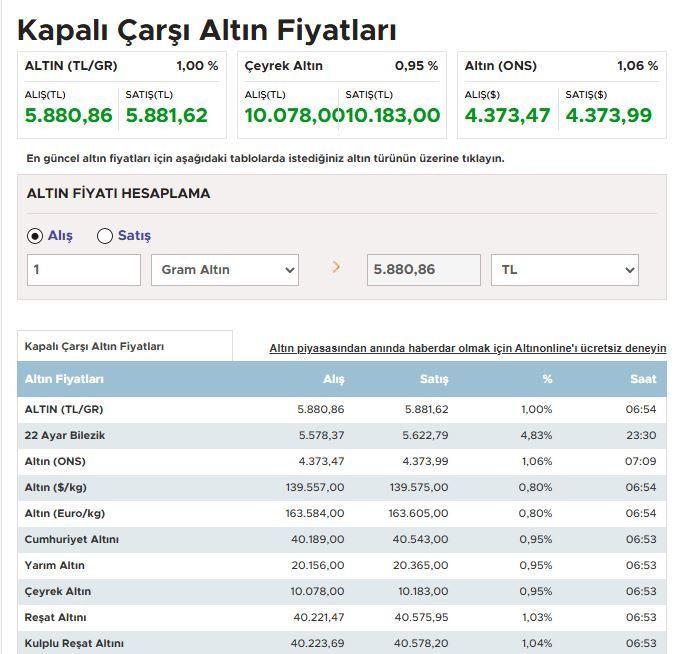
Task: Open the Çeyrek Altın summary card
Action: (341, 95)
